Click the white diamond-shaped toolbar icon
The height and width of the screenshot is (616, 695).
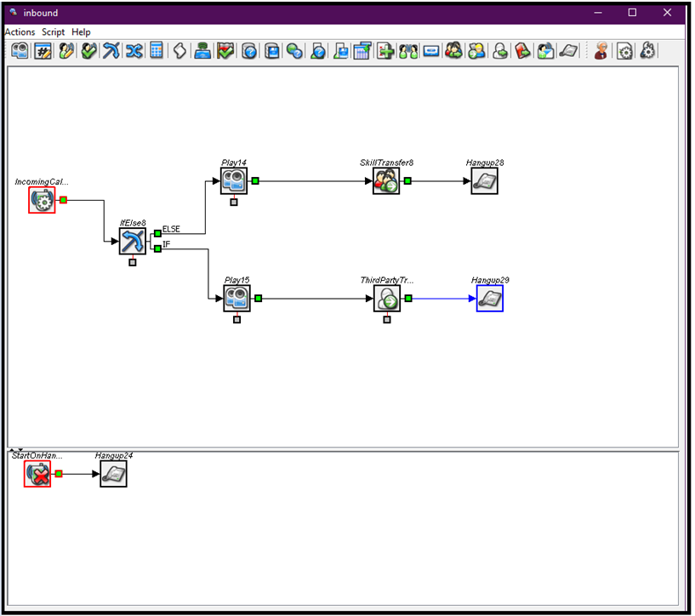pyautogui.click(x=179, y=51)
